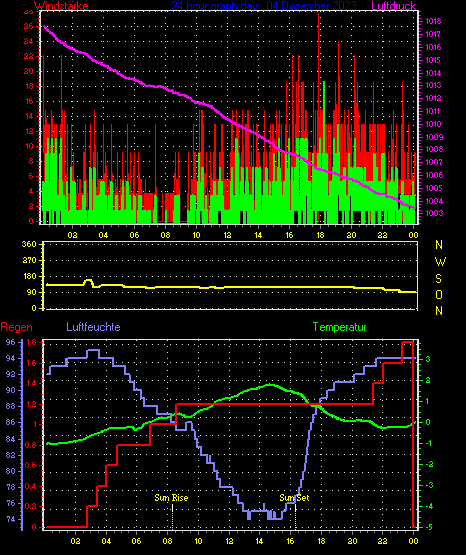Click humidity axis value 82
The width and height of the screenshot is (466, 555).
coord(11,455)
